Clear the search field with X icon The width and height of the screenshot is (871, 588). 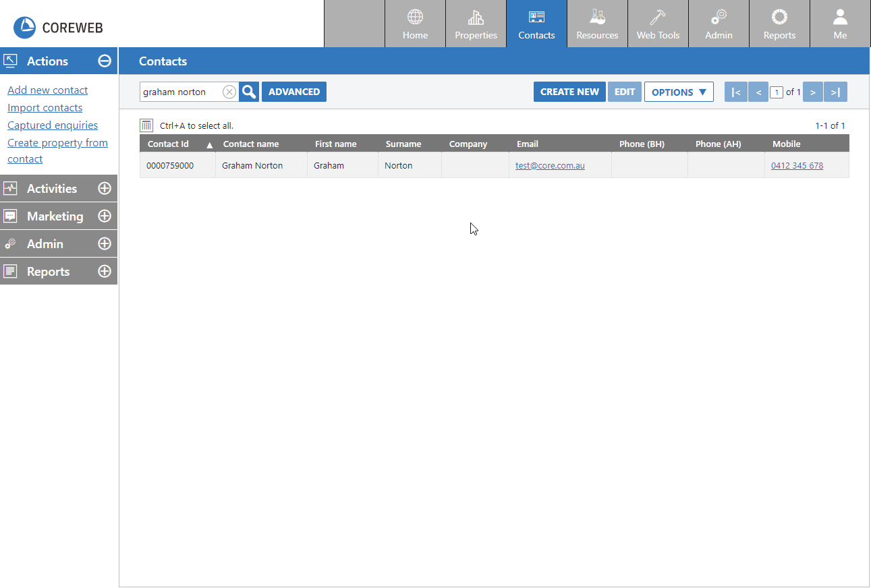click(x=229, y=92)
